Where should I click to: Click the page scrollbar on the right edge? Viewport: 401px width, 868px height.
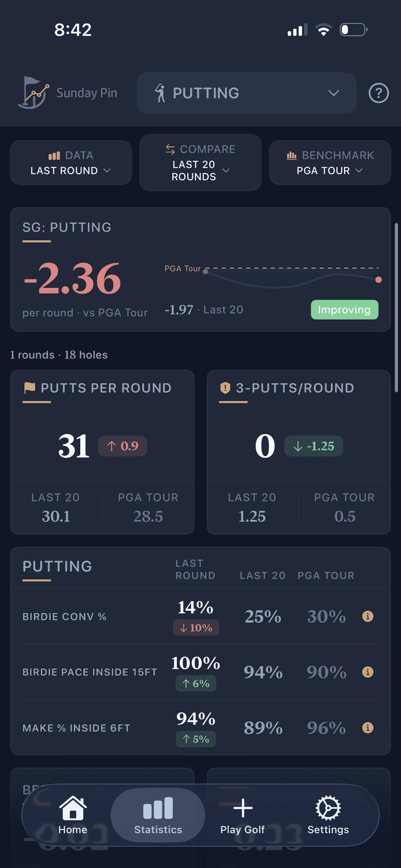395,307
